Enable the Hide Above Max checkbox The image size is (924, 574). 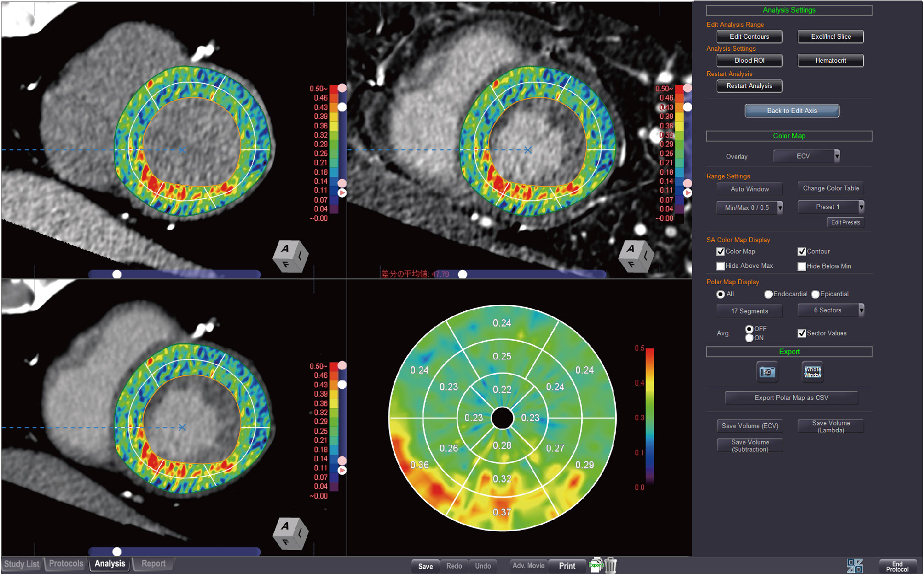[x=720, y=266]
